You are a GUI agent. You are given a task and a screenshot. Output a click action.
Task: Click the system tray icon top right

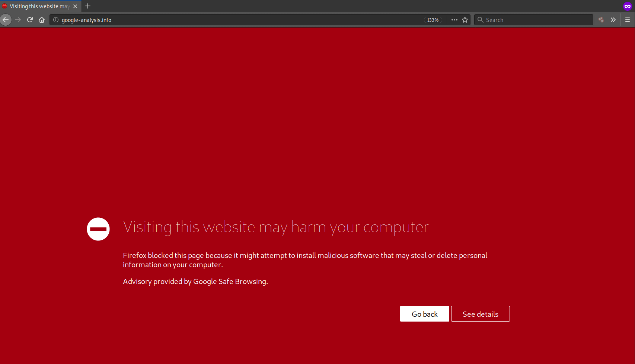628,6
